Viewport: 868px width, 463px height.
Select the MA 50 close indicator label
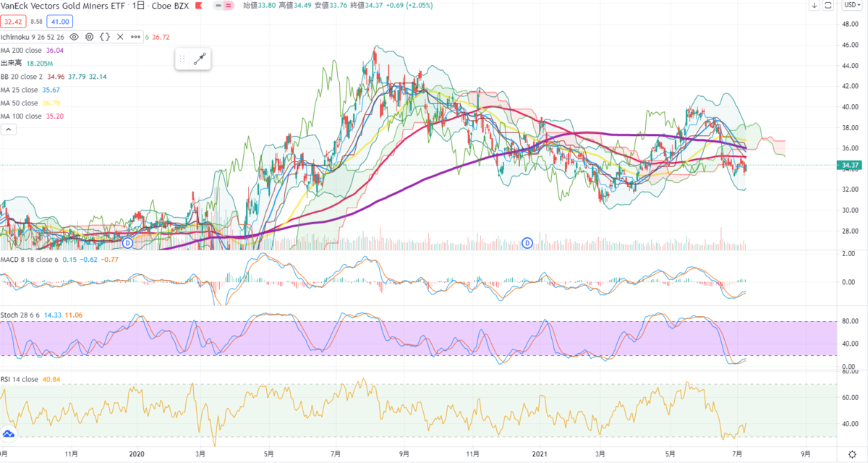(20, 103)
